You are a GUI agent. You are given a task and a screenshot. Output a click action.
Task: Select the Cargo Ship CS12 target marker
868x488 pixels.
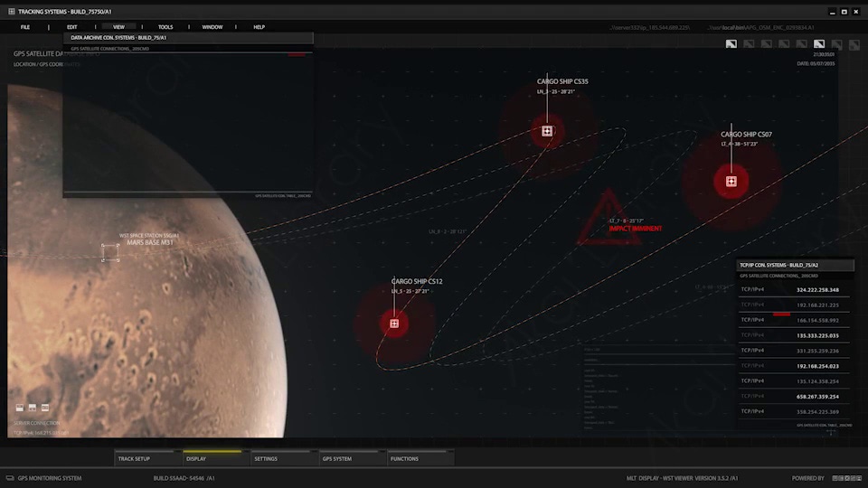point(394,324)
